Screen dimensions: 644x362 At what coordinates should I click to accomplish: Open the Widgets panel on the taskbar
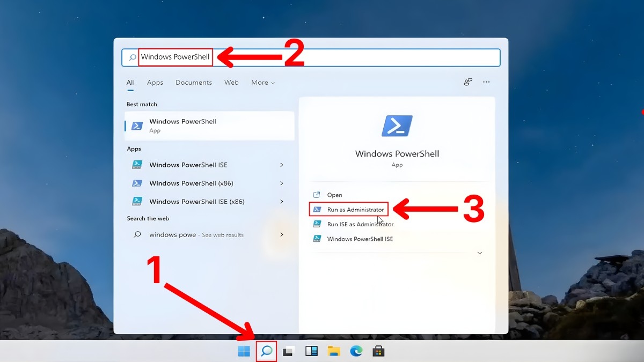coord(311,351)
